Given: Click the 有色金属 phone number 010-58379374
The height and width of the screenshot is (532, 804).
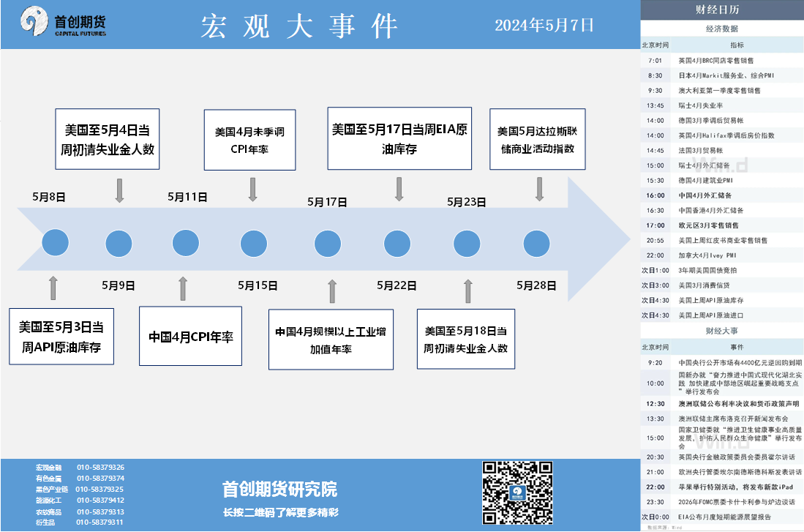Looking at the screenshot, I should click(100, 478).
